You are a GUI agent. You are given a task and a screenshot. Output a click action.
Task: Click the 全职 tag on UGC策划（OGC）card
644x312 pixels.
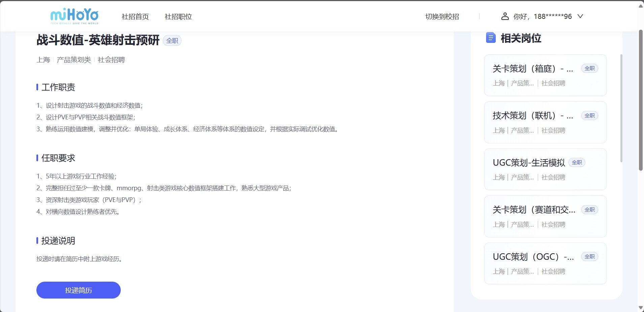coord(589,257)
